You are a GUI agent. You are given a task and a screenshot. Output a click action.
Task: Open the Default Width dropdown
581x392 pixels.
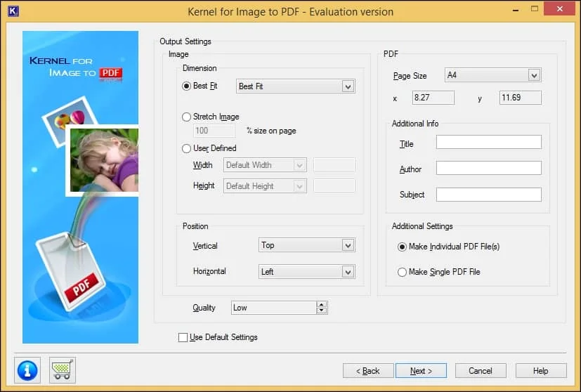pyautogui.click(x=265, y=165)
